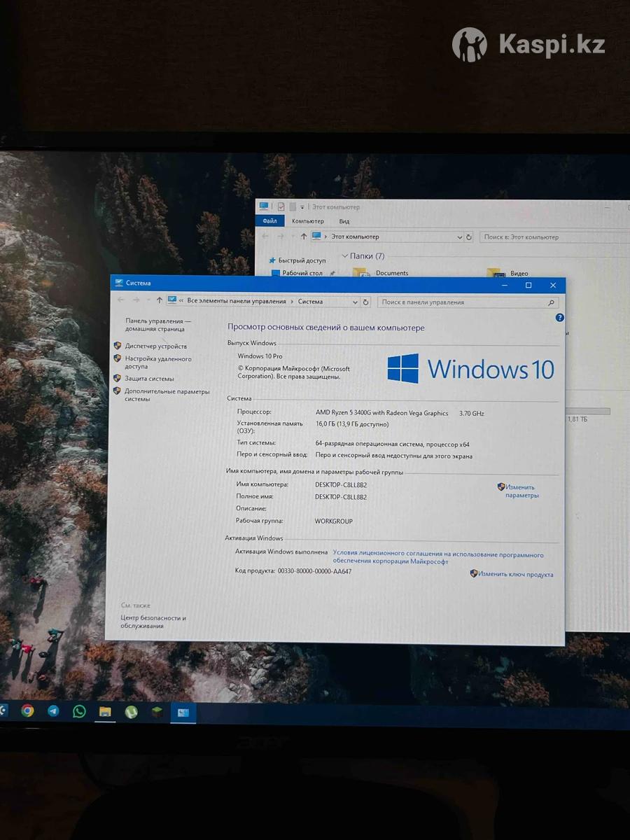Collapse the Папки (7) group
Viewport: 630px width, 840px height.
345,256
